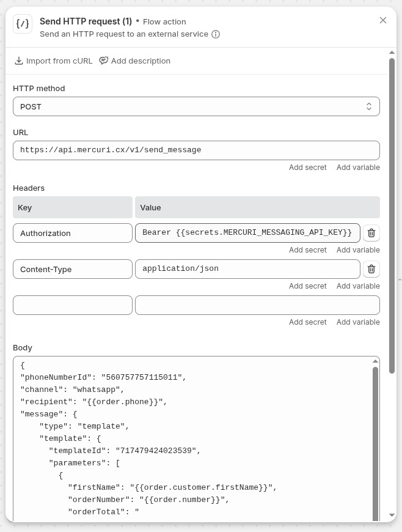Click the Authorization key field
402x532 pixels.
tap(73, 233)
